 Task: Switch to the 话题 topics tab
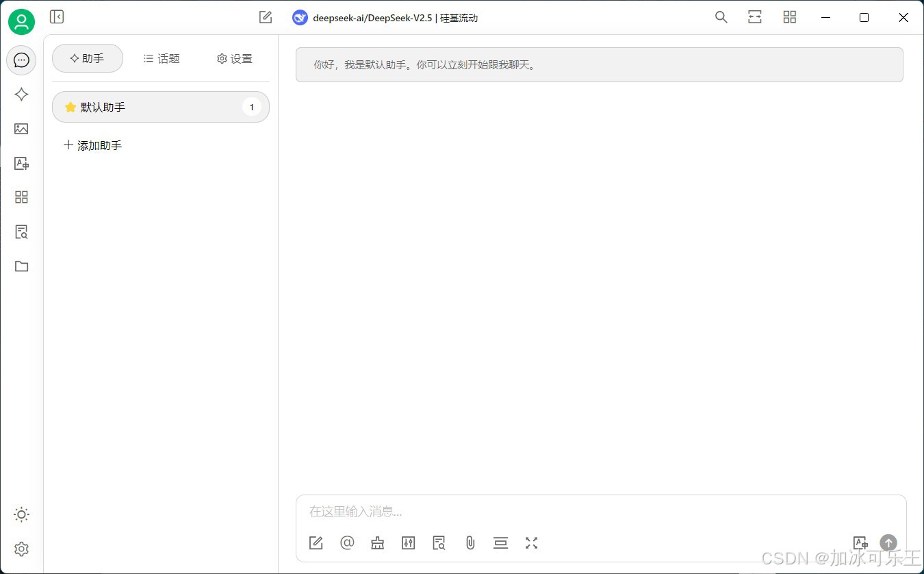click(x=162, y=58)
